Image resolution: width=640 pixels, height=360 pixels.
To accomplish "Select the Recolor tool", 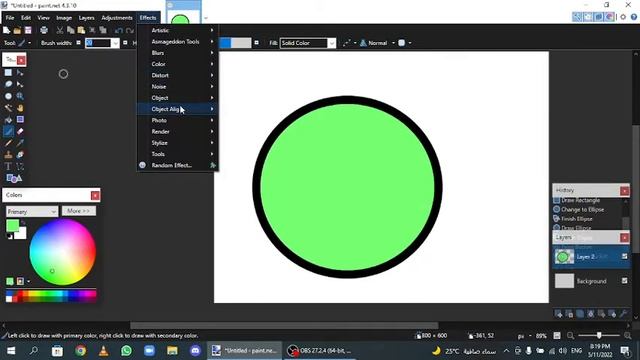I will pyautogui.click(x=20, y=155).
